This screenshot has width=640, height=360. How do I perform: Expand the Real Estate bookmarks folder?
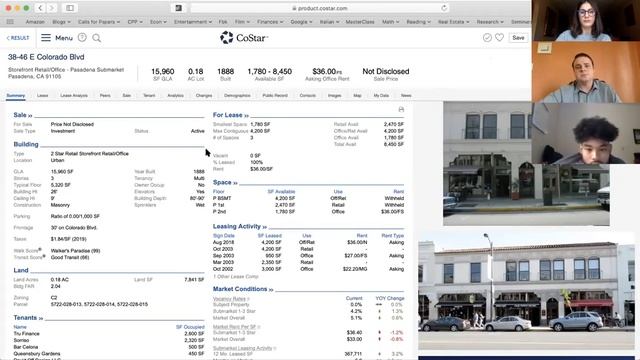pos(453,22)
